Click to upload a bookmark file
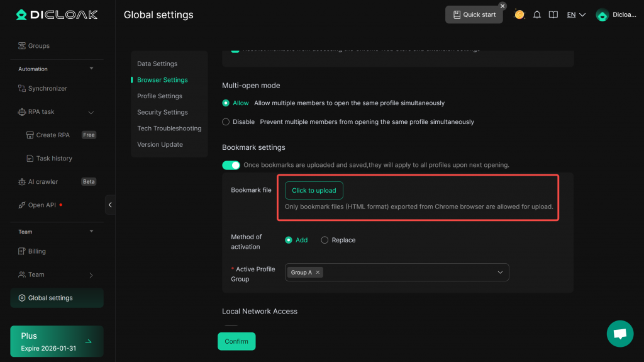The image size is (644, 362). click(x=314, y=190)
